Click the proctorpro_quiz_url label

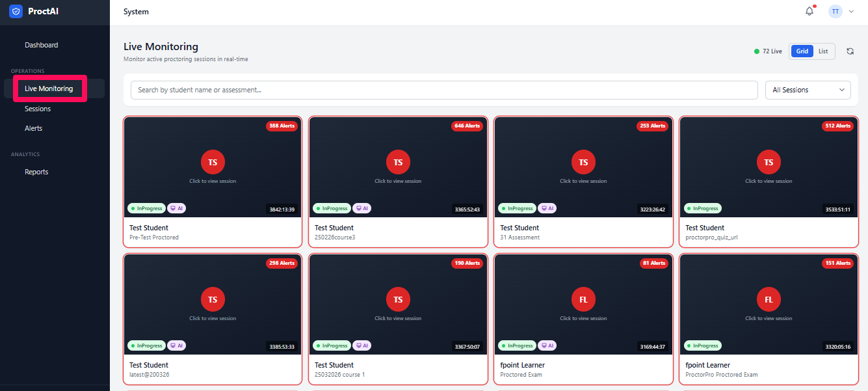pos(711,237)
